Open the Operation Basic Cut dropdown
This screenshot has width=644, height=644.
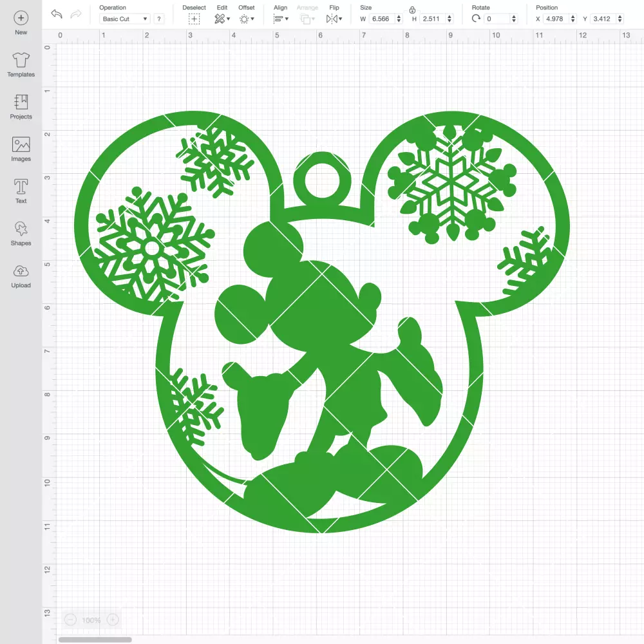pyautogui.click(x=125, y=19)
